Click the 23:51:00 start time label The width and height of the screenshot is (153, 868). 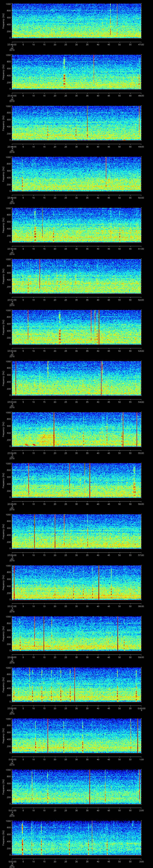point(12,300)
